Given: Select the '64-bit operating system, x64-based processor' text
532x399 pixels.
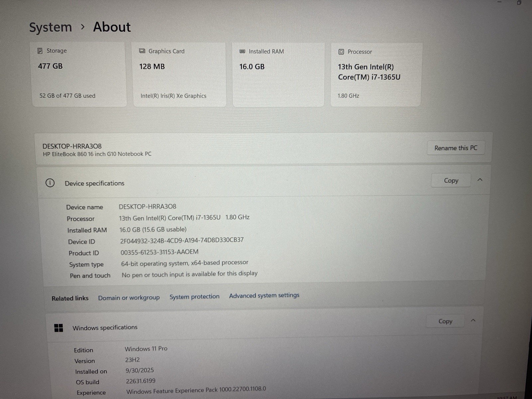Looking at the screenshot, I should point(185,263).
